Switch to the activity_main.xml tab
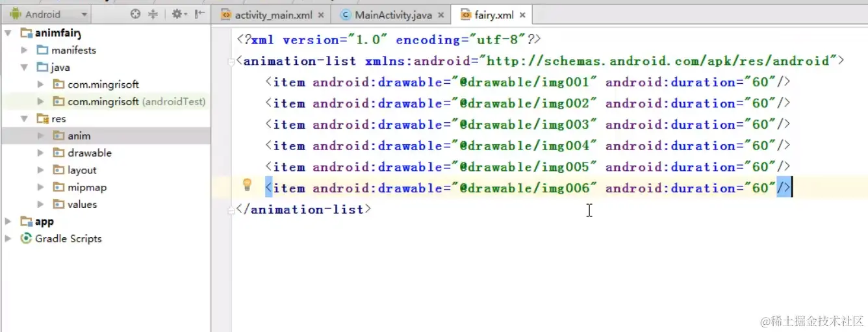 (273, 14)
